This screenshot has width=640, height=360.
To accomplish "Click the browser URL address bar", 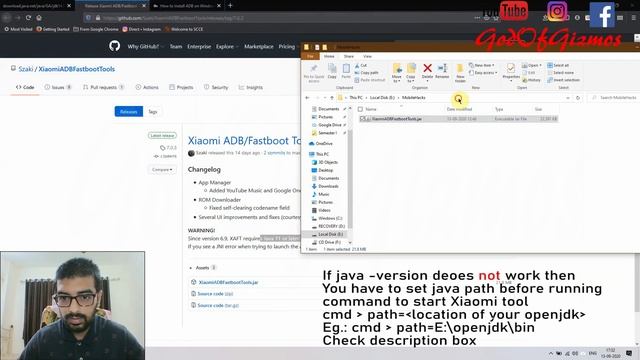I will tap(286, 18).
